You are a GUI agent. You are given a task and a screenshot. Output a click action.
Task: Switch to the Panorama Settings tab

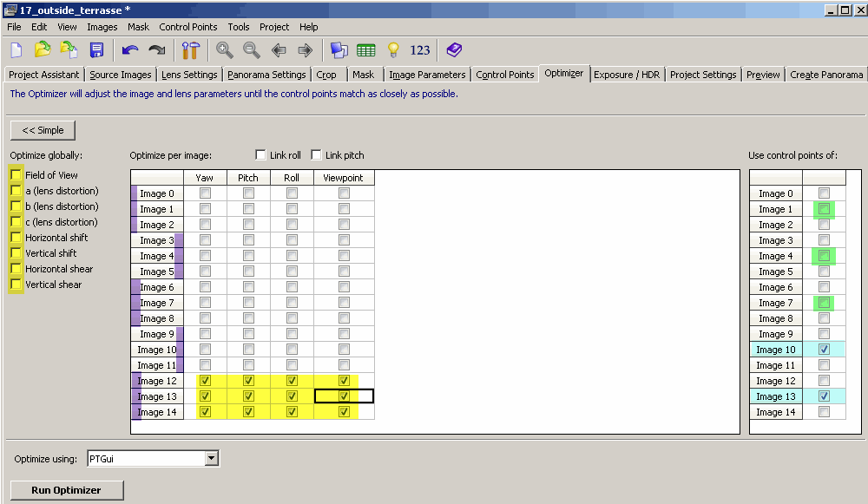[266, 75]
